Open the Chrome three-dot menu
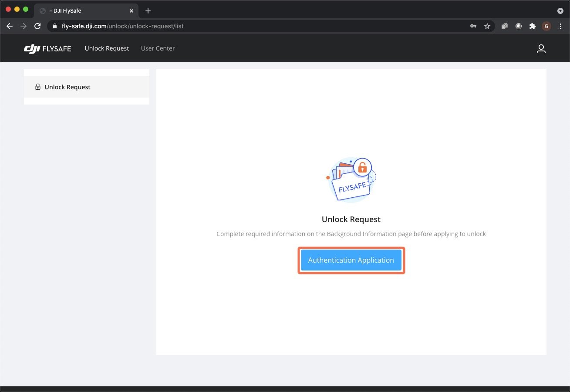 (x=560, y=26)
